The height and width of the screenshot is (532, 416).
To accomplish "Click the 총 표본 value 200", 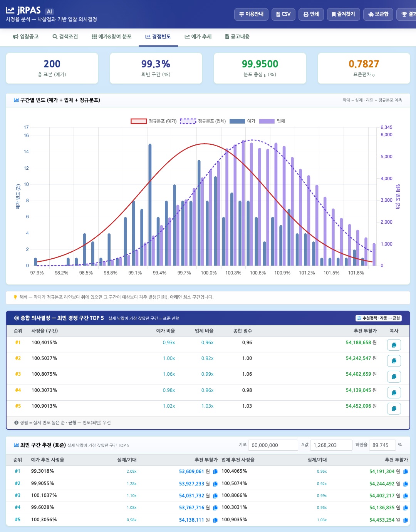I will pos(52,64).
